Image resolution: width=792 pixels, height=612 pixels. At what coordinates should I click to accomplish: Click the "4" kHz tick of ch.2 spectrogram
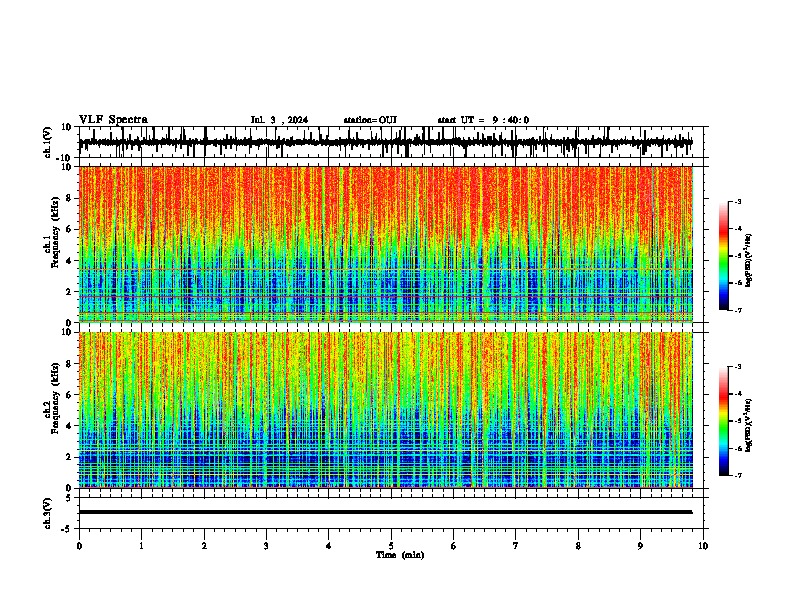point(69,426)
